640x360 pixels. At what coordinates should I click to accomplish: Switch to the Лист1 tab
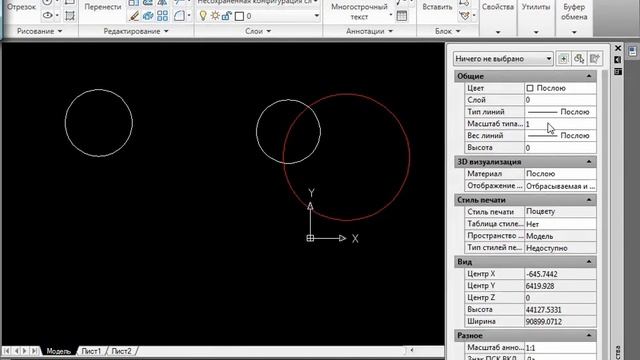(x=91, y=351)
